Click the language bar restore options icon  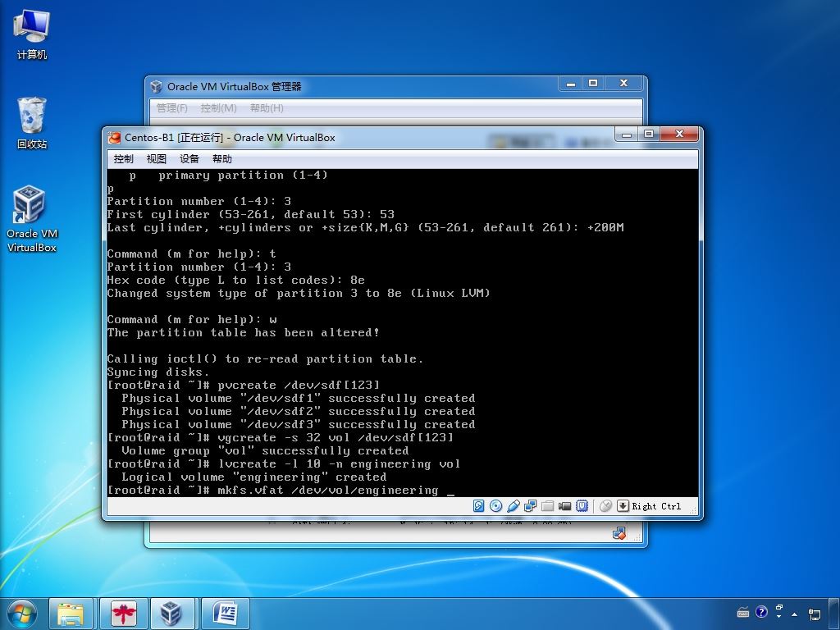coord(779,608)
